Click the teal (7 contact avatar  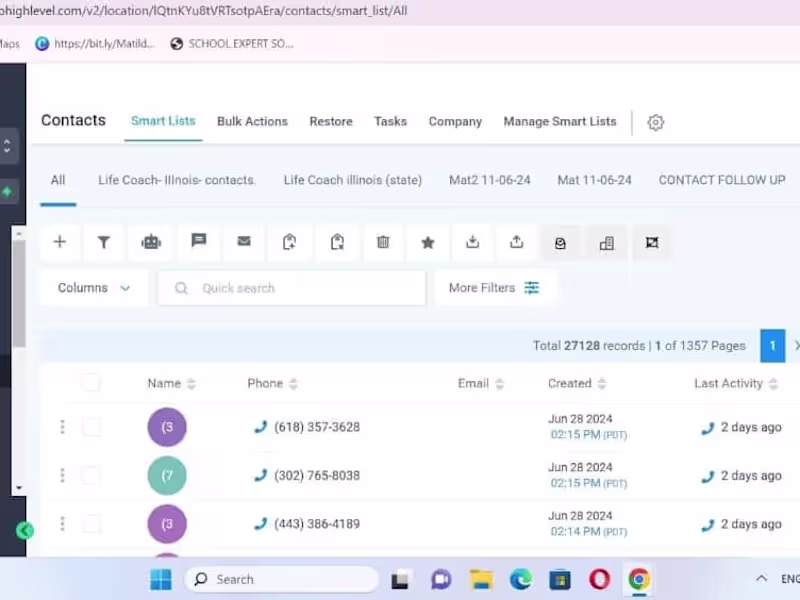tap(167, 475)
